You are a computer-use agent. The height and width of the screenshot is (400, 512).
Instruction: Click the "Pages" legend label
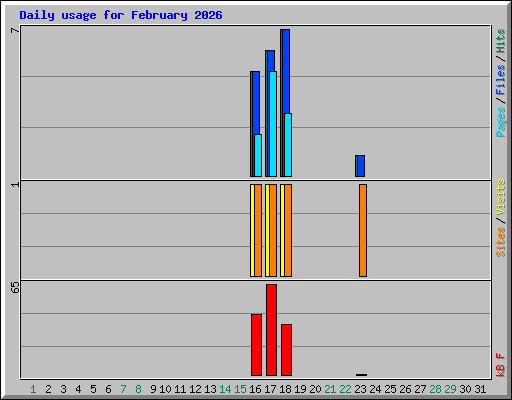(501, 122)
